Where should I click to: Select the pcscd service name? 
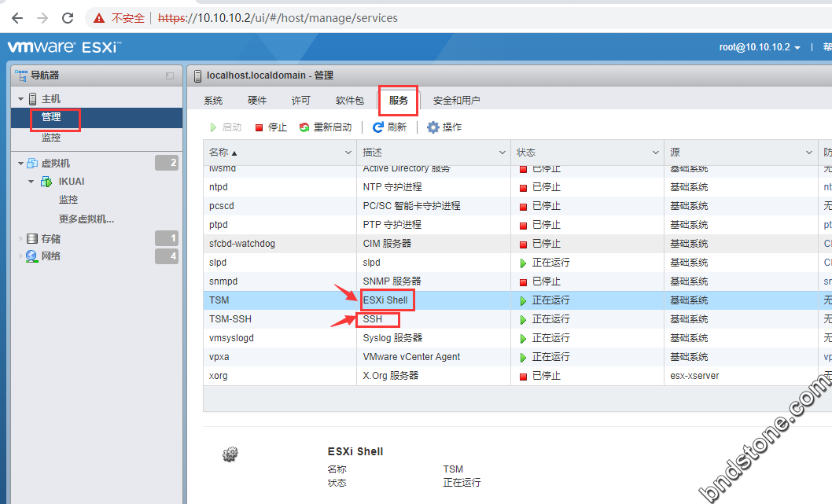coord(222,206)
